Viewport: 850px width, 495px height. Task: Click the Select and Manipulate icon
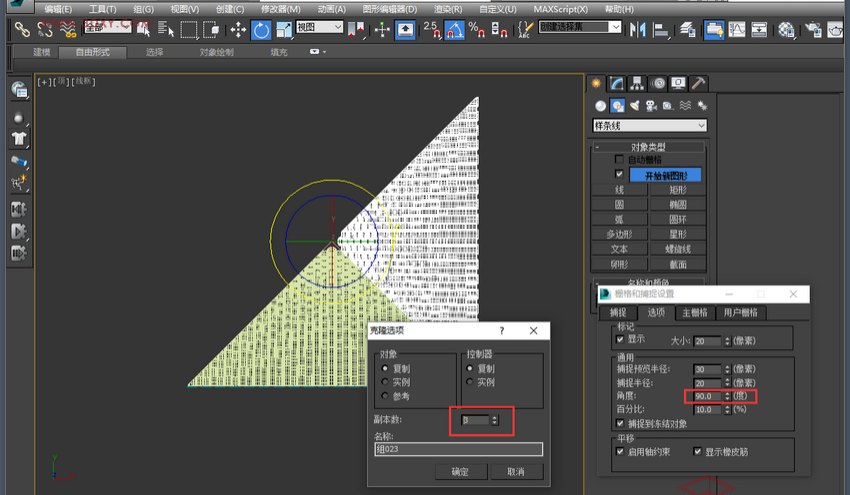(x=382, y=29)
